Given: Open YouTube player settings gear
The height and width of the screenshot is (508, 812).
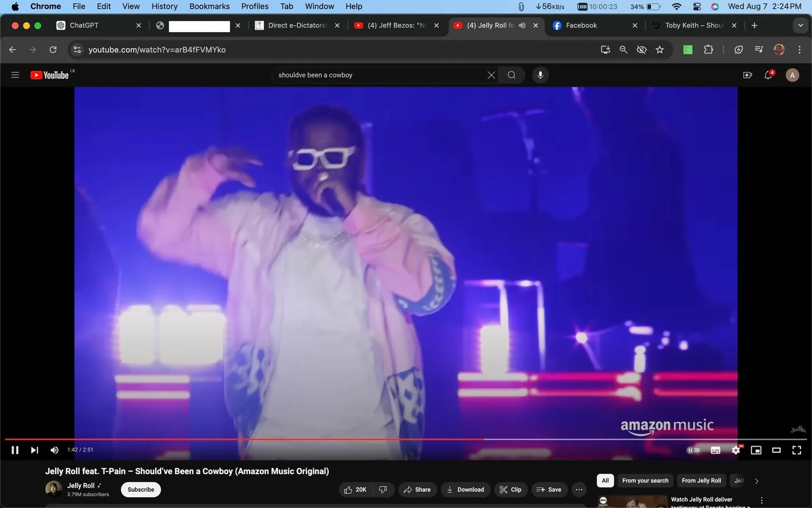Looking at the screenshot, I should pos(736,450).
